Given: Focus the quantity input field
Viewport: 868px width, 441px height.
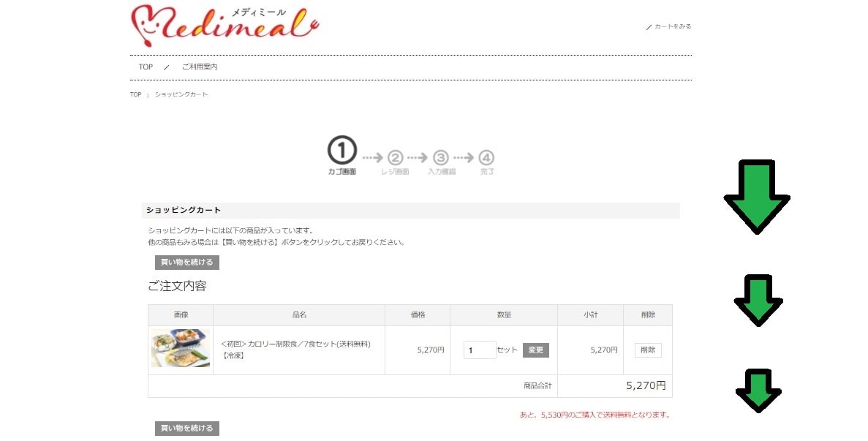Looking at the screenshot, I should (x=480, y=350).
